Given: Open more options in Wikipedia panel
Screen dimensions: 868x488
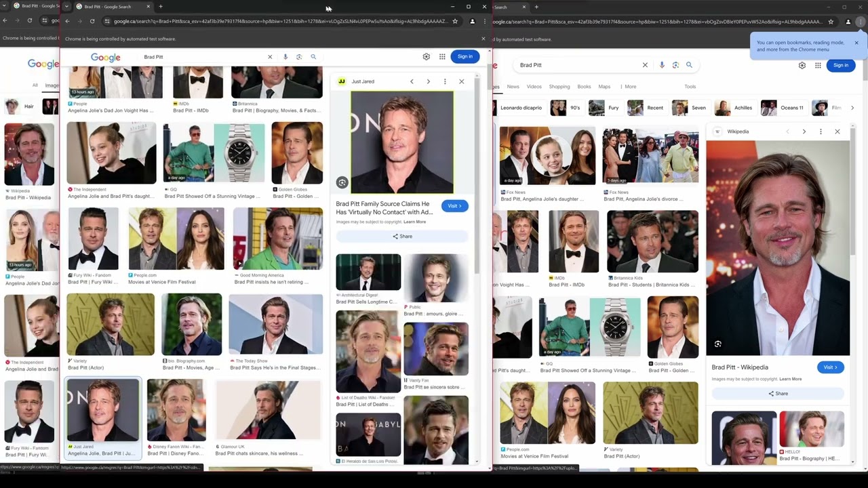Looking at the screenshot, I should coord(821,131).
